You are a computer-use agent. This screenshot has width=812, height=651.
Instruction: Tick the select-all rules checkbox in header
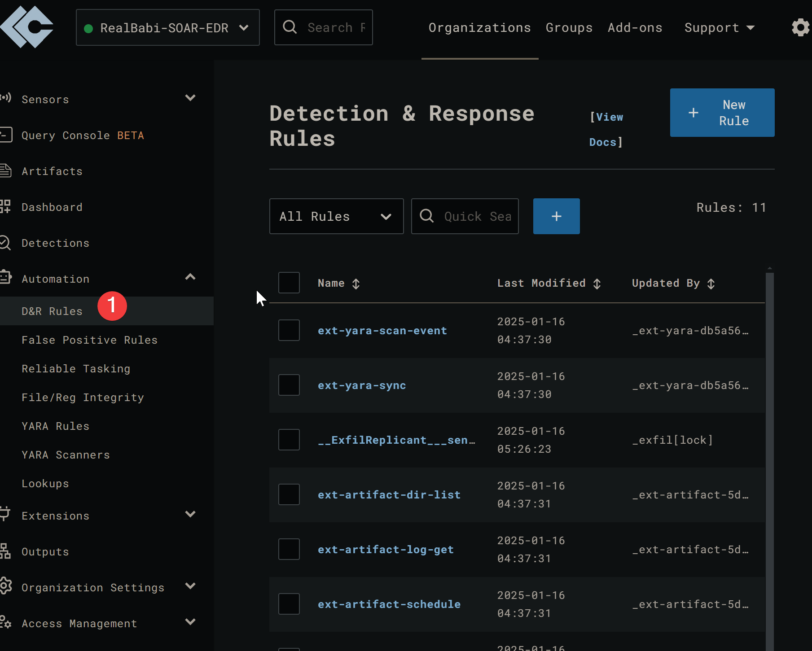[289, 283]
